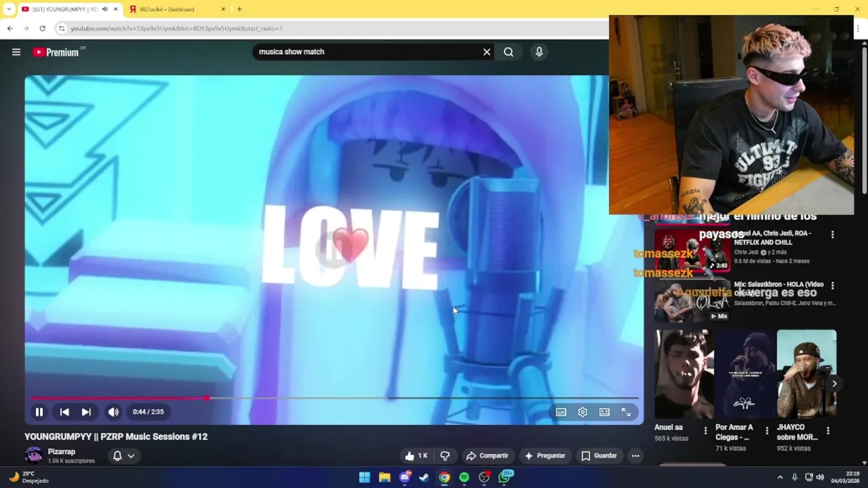Open the site information icon in address bar

(62, 28)
